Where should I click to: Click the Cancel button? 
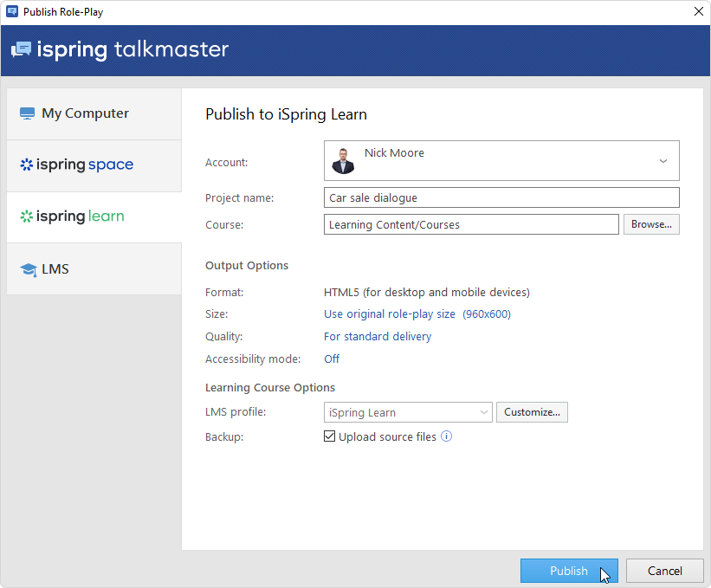[x=664, y=571]
